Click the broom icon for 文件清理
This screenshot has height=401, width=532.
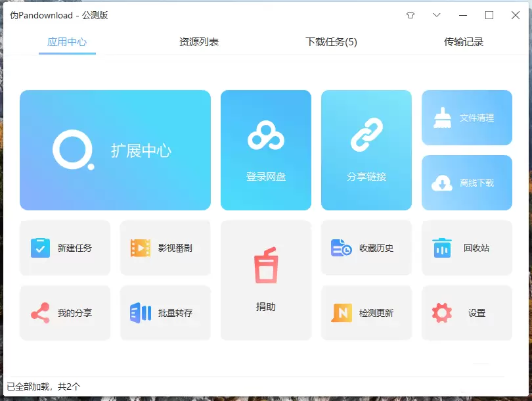point(443,118)
